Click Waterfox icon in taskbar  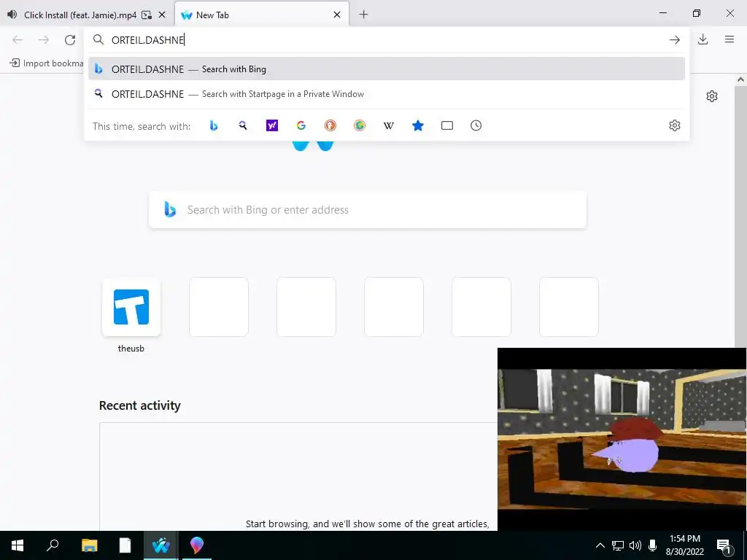pyautogui.click(x=161, y=545)
